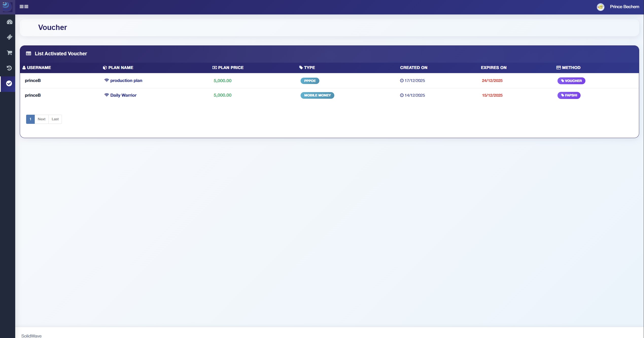Jump to the Last page
The image size is (644, 338).
coord(55,119)
